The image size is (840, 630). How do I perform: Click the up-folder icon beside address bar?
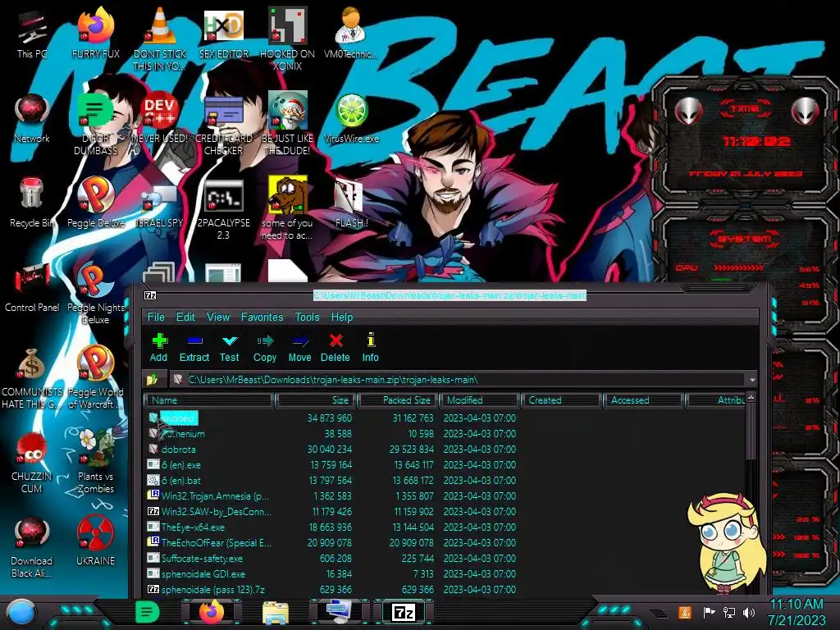tap(152, 379)
